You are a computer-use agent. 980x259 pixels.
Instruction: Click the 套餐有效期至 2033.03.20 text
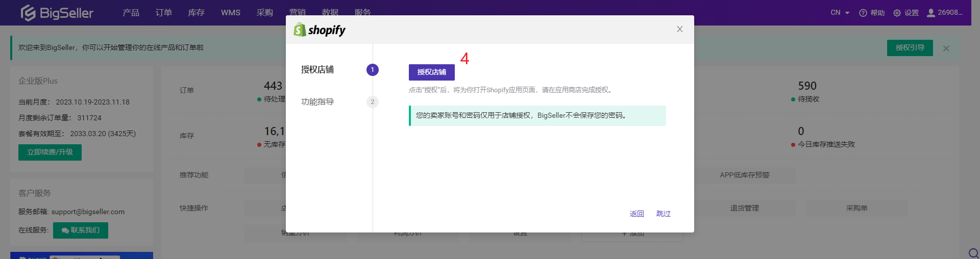tap(77, 134)
